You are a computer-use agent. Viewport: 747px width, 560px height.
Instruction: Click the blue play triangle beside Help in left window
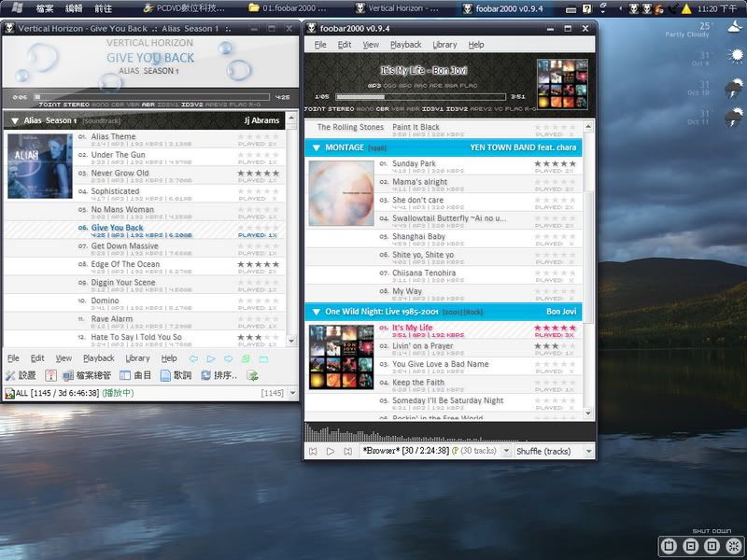[211, 358]
